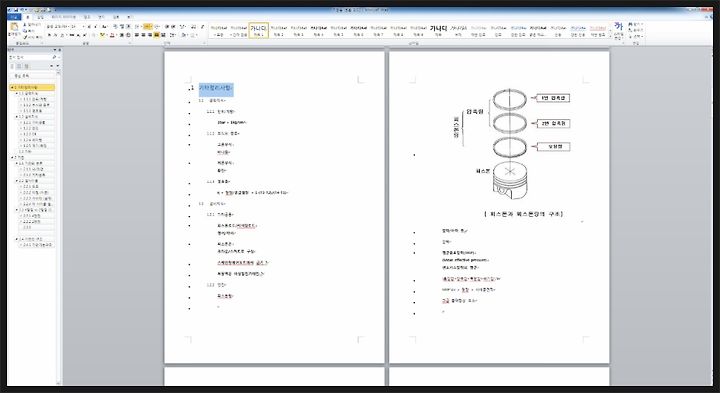Collapse chapter 2 triangle in navigation tree
Screen dimensions: 720x393
coord(11,157)
